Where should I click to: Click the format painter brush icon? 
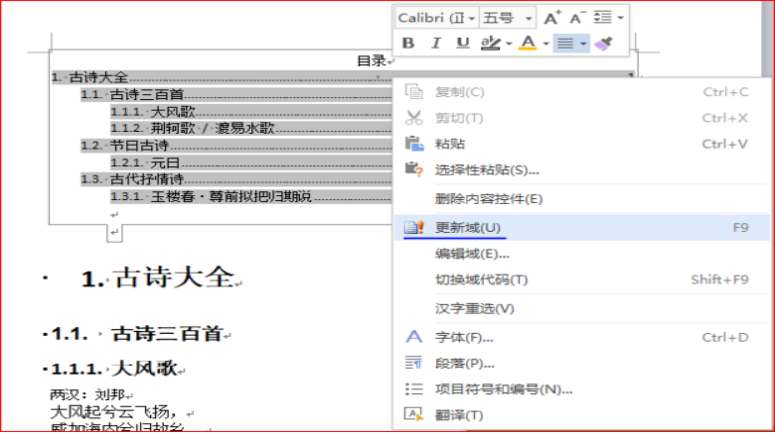(x=603, y=43)
